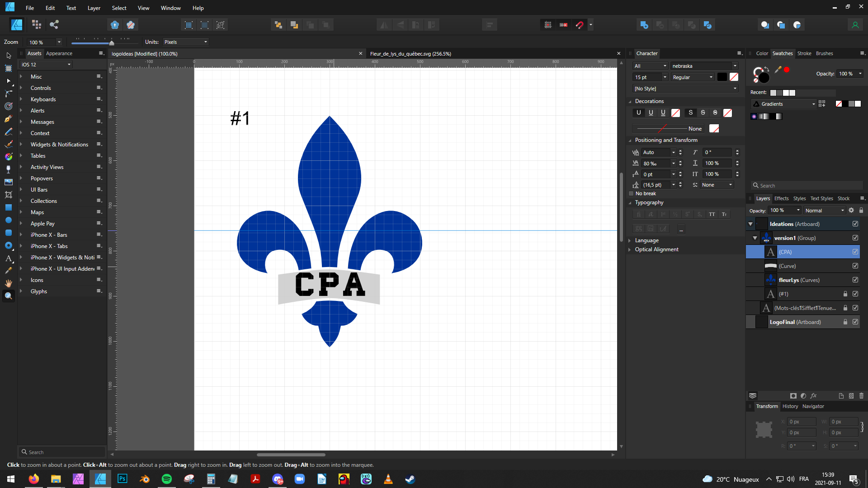Toggle visibility of the fleurLys layer
Viewport: 868px width, 488px height.
tap(855, 280)
